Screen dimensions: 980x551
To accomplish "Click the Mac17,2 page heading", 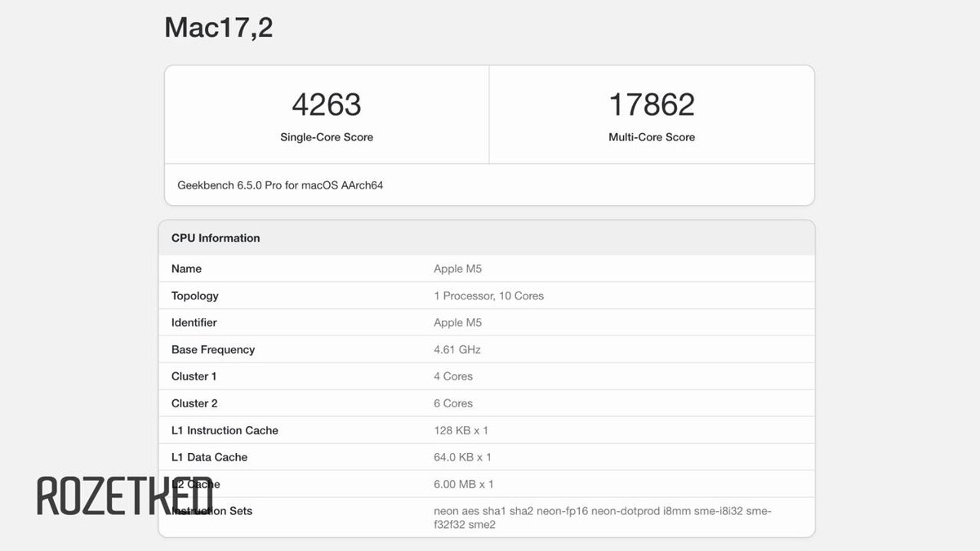I will point(218,28).
